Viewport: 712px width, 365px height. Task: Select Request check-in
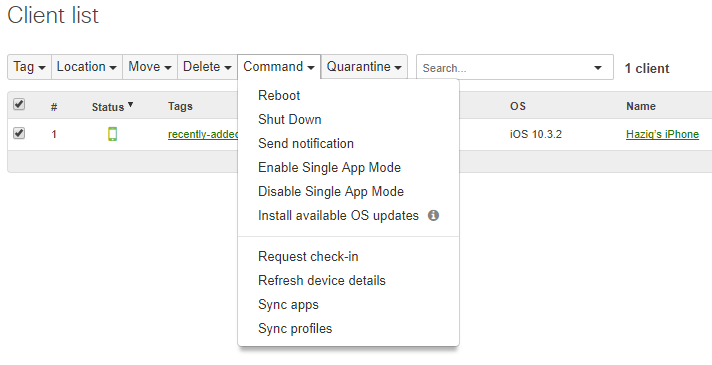tap(308, 256)
